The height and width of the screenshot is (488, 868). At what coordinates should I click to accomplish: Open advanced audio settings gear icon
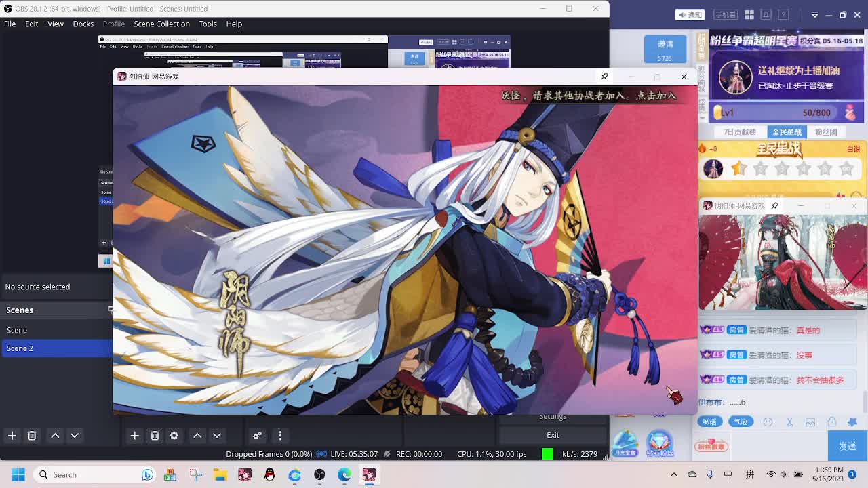(x=257, y=436)
